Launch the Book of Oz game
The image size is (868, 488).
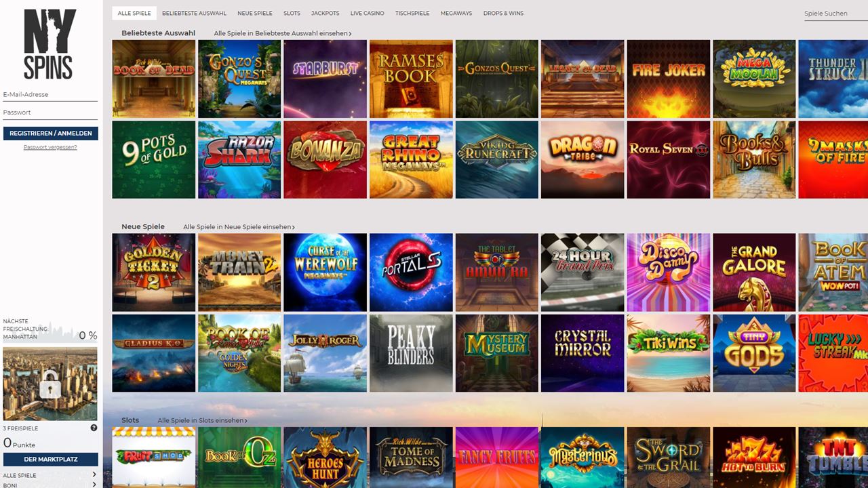(239, 457)
